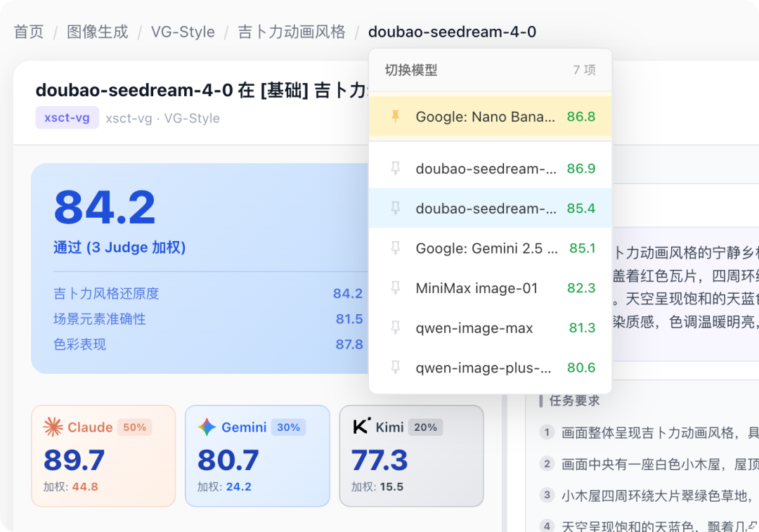This screenshot has height=532, width=759.
Task: Click the 图像生成 breadcrumb link
Action: coord(98,32)
